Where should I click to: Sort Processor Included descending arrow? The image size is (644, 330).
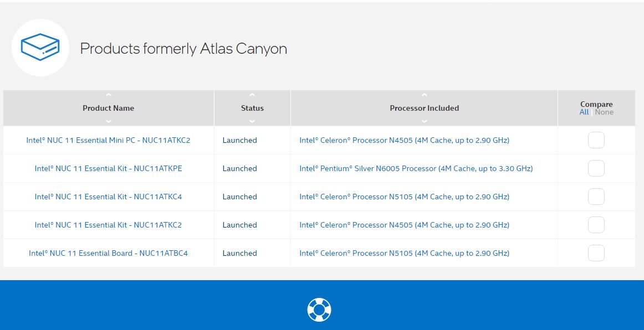tap(424, 121)
